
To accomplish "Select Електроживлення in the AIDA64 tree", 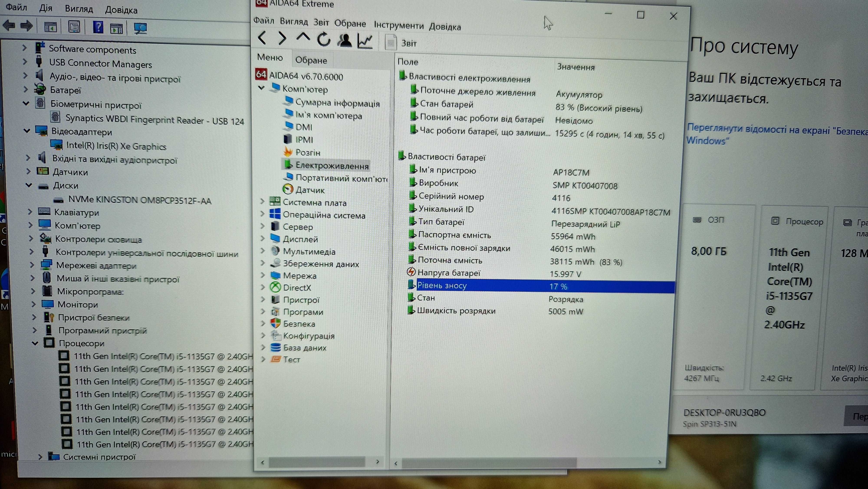I will point(332,165).
